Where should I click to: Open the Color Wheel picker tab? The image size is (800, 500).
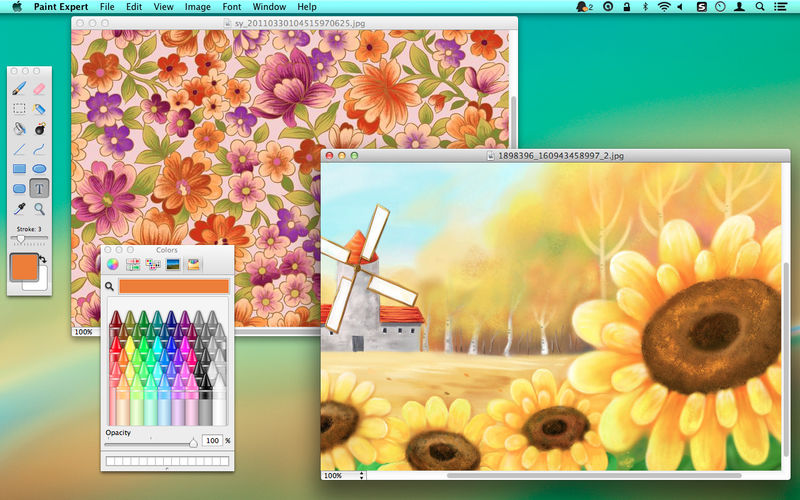112,264
